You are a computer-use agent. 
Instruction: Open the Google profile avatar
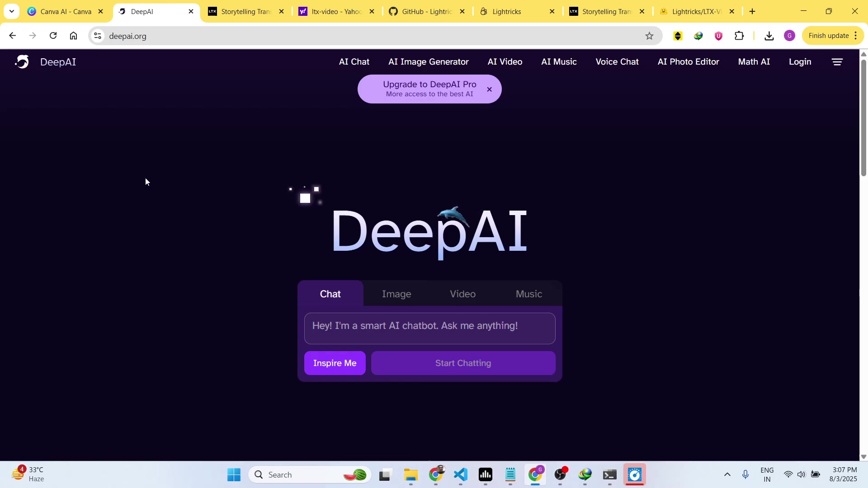pyautogui.click(x=789, y=36)
